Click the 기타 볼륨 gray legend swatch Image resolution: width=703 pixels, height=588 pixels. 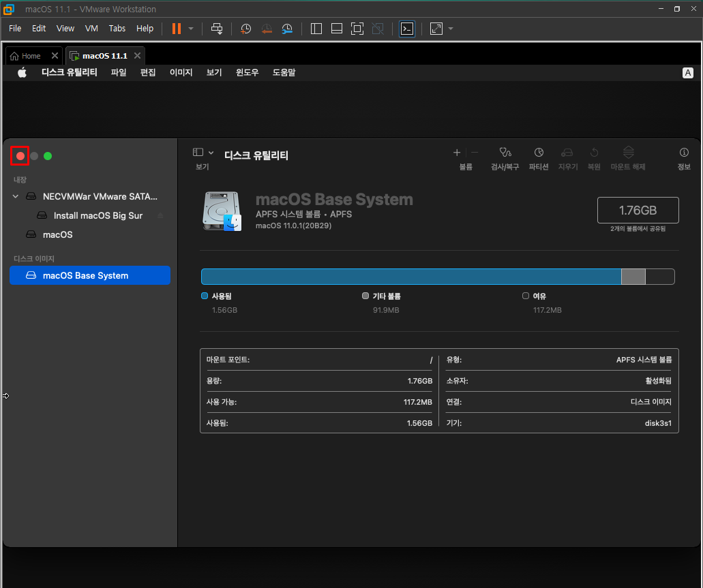pyautogui.click(x=365, y=296)
